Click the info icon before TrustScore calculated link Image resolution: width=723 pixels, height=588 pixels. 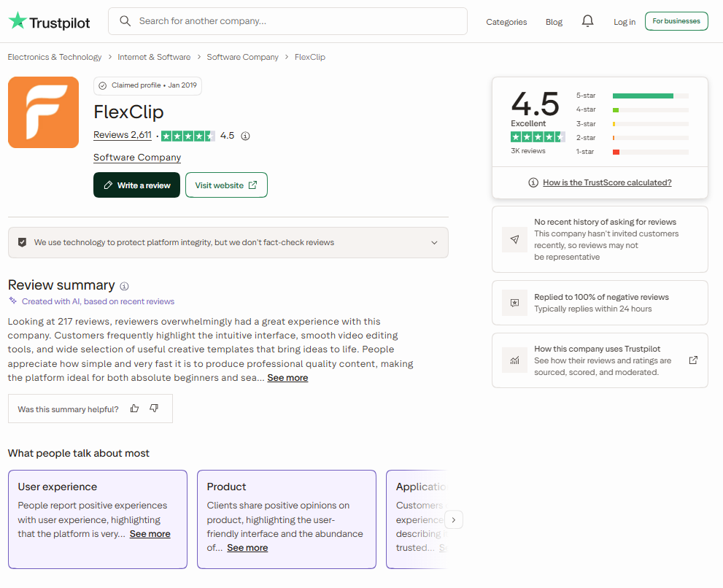[533, 182]
